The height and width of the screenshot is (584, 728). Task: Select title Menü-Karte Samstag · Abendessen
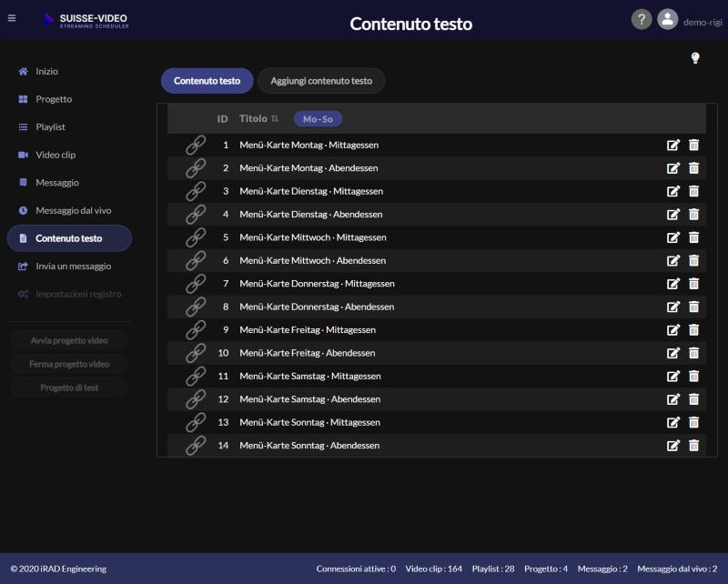click(309, 399)
